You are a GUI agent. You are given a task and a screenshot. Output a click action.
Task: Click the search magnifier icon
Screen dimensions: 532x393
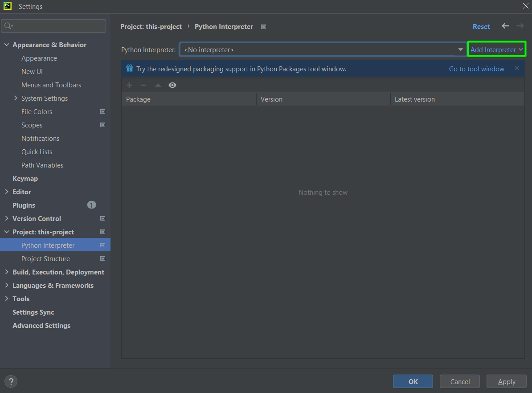[8, 26]
